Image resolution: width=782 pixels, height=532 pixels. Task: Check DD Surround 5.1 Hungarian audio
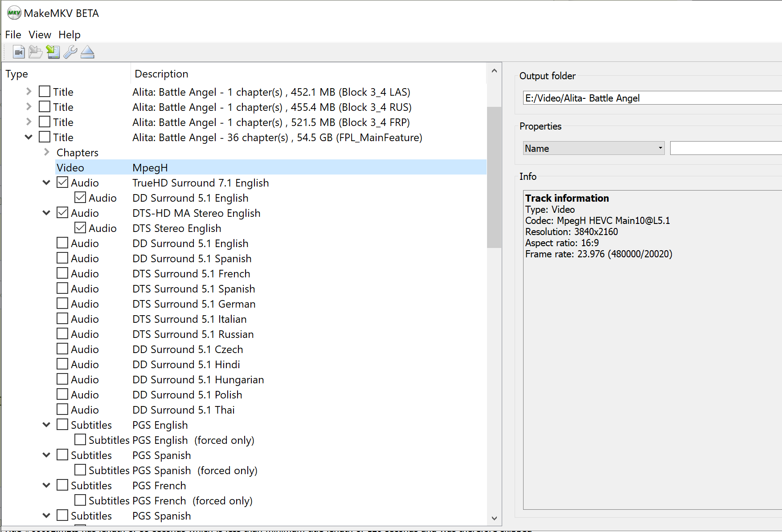[62, 379]
